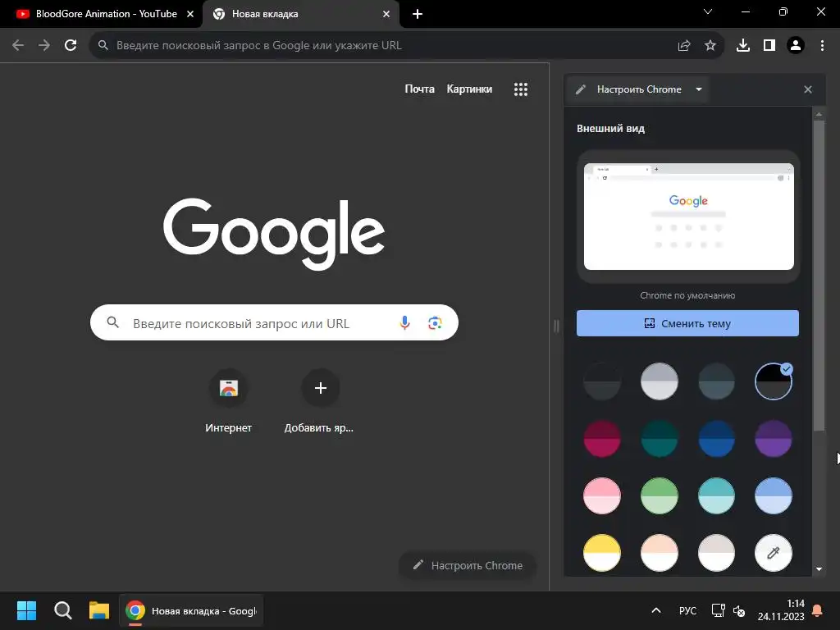
Task: Open File Explorer from taskbar
Action: (99, 610)
